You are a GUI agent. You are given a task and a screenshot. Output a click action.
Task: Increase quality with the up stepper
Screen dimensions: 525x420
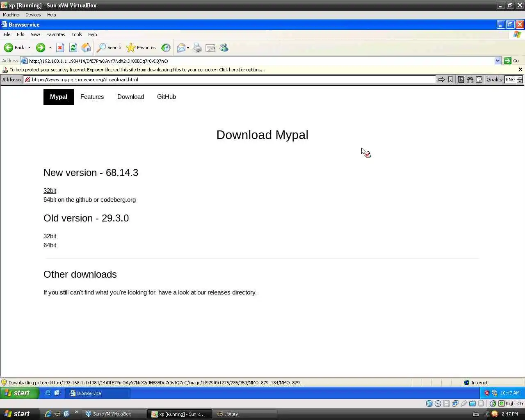pyautogui.click(x=520, y=78)
